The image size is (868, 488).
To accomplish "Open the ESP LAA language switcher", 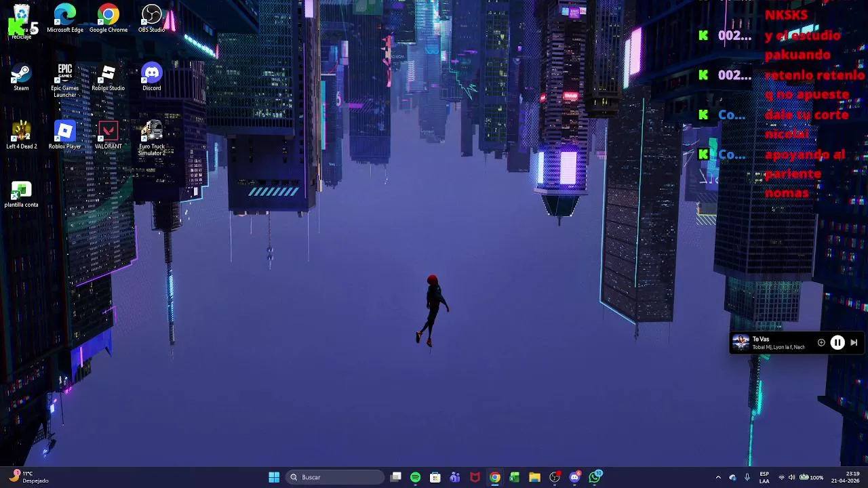I will pos(764,477).
